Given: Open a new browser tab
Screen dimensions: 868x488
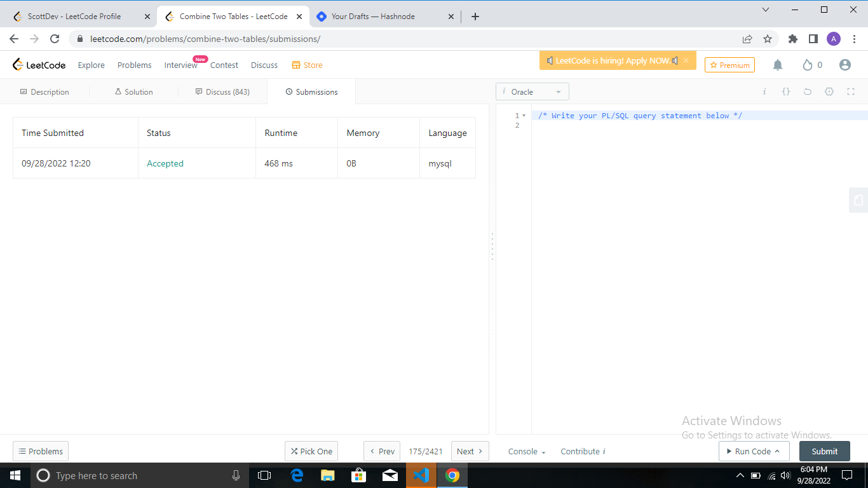Looking at the screenshot, I should coord(475,17).
